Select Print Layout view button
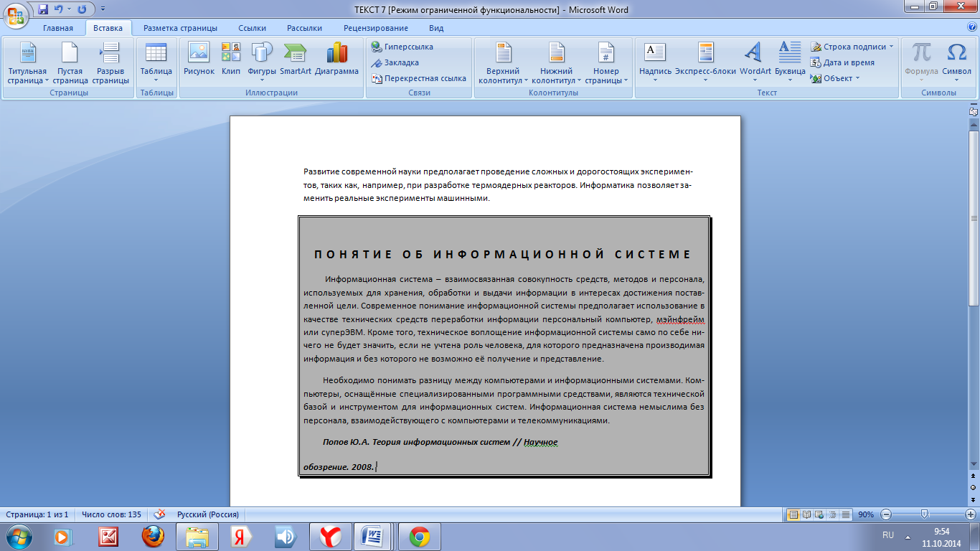The height and width of the screenshot is (551, 980). pyautogui.click(x=793, y=514)
